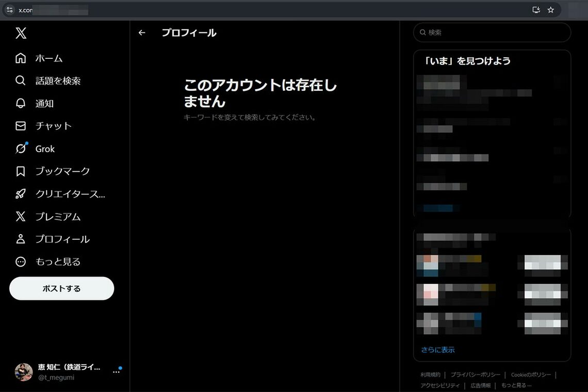Open notifications with the 通知 bell icon
This screenshot has height=392, width=588.
point(20,103)
